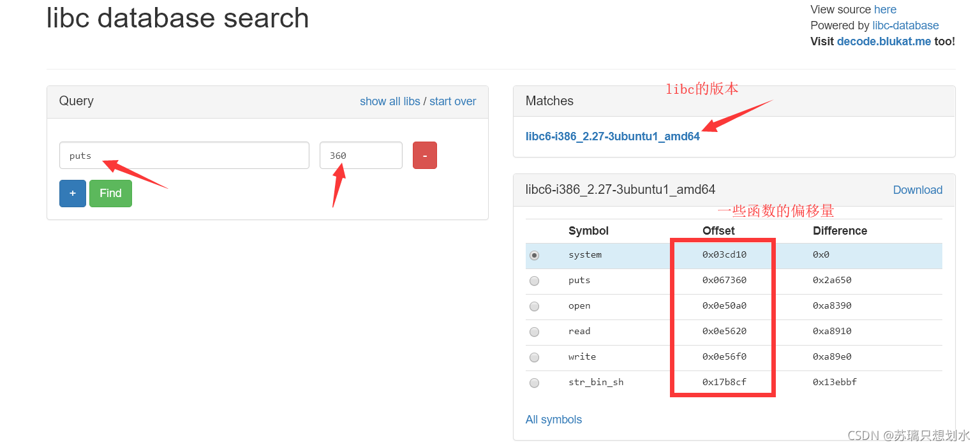Click the Offset column header
The image size is (980, 447).
718,231
